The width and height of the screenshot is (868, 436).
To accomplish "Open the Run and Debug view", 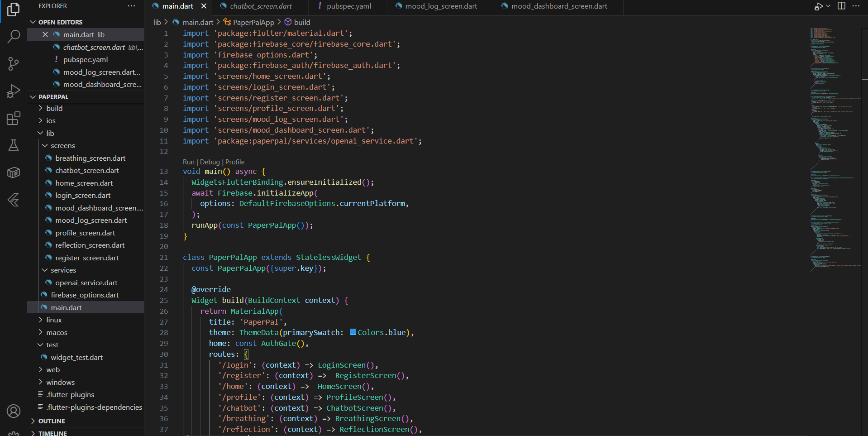I will 14,91.
